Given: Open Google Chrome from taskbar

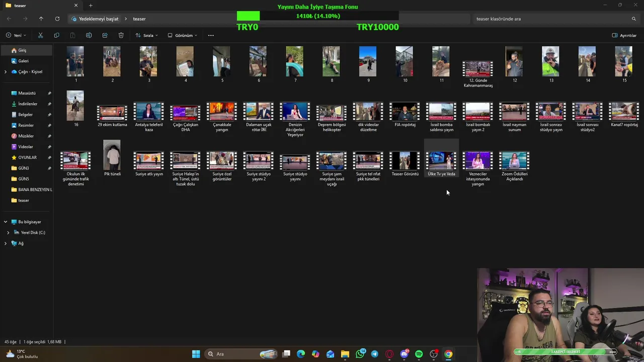Looking at the screenshot, I should (448, 354).
